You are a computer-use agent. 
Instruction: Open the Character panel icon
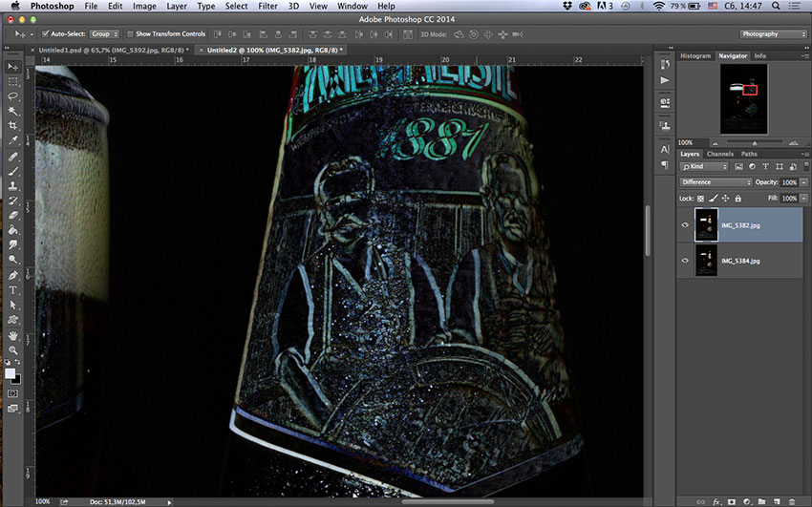(x=665, y=150)
